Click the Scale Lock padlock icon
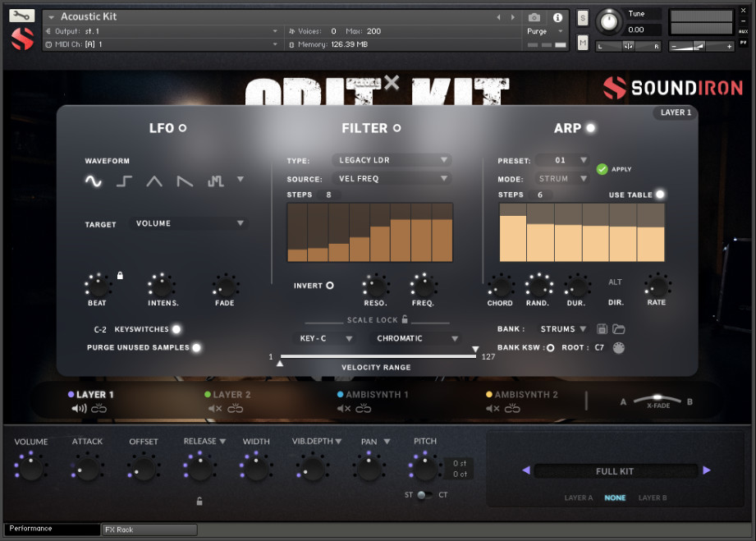756x541 pixels. pos(405,319)
